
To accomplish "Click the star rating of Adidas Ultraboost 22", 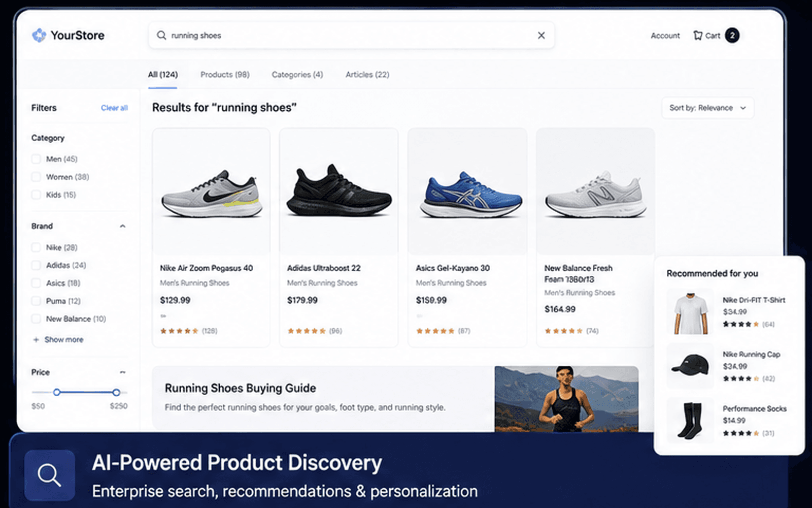I will tap(307, 331).
